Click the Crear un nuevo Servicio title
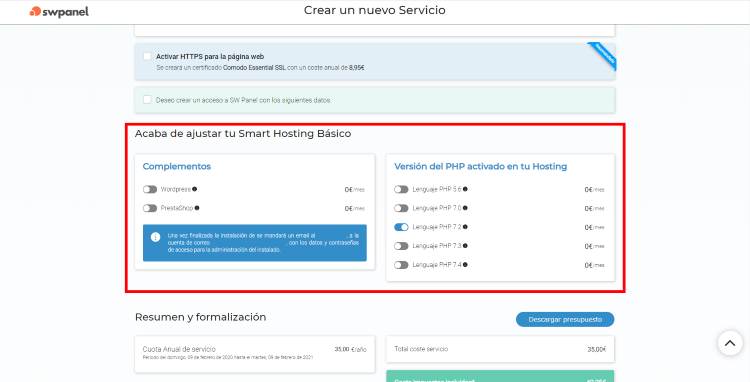750x382 pixels. click(375, 10)
